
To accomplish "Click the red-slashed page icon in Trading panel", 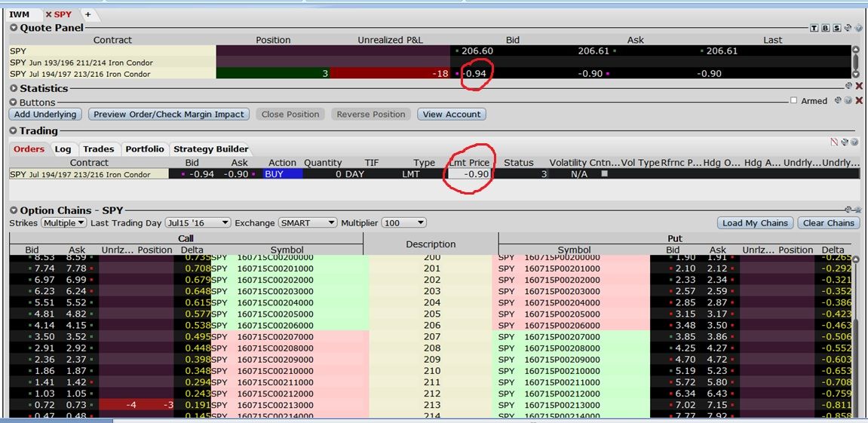I will point(834,142).
